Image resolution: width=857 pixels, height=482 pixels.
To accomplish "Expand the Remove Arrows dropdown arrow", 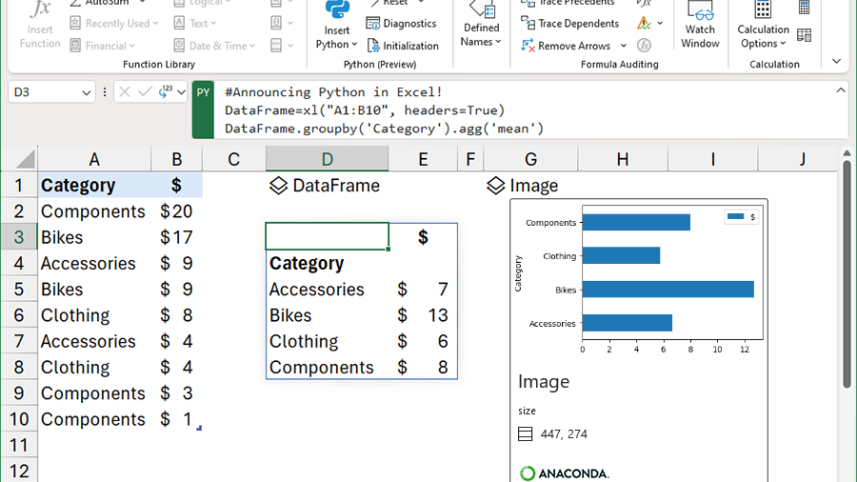I will 624,46.
